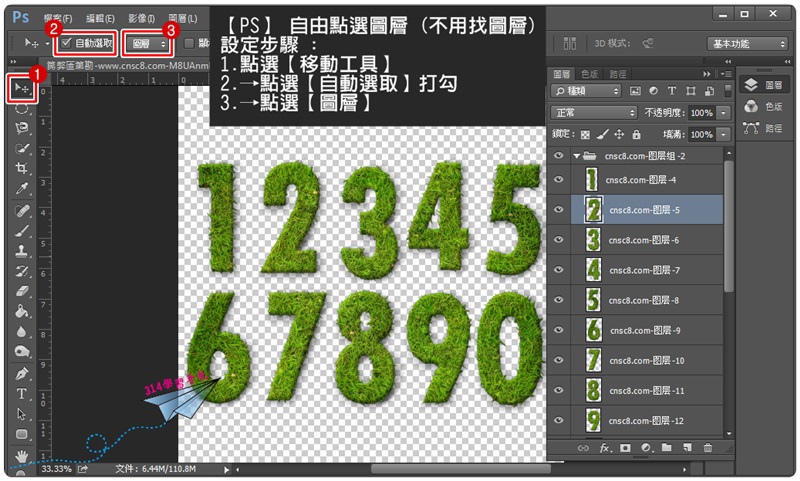The height and width of the screenshot is (481, 800).
Task: Lock image pixels brush icon
Action: pyautogui.click(x=603, y=134)
